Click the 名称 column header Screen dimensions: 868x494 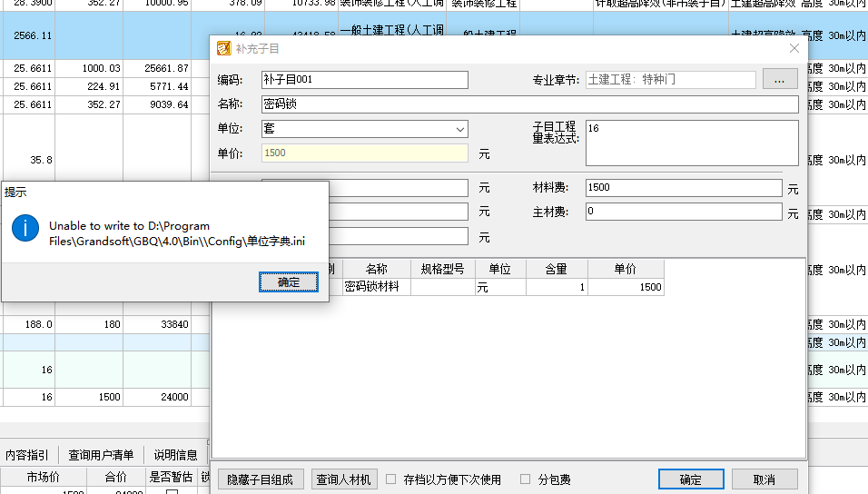click(377, 269)
